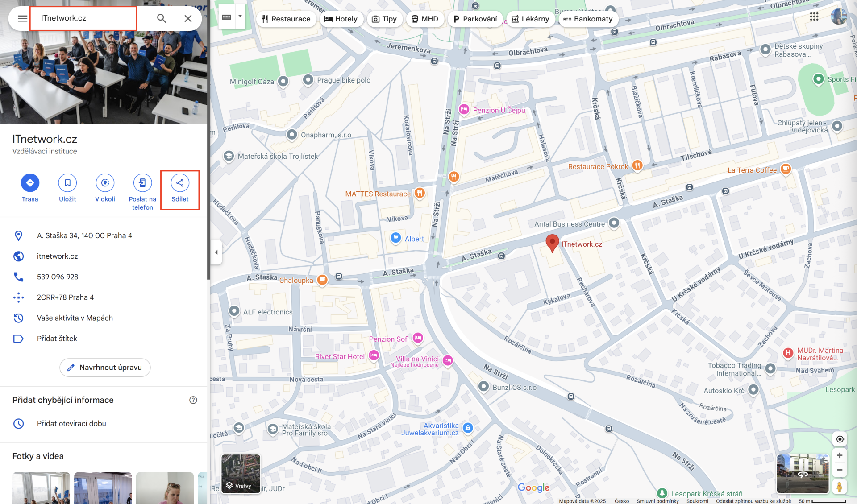Open nearby search via V okolí icon

(105, 183)
